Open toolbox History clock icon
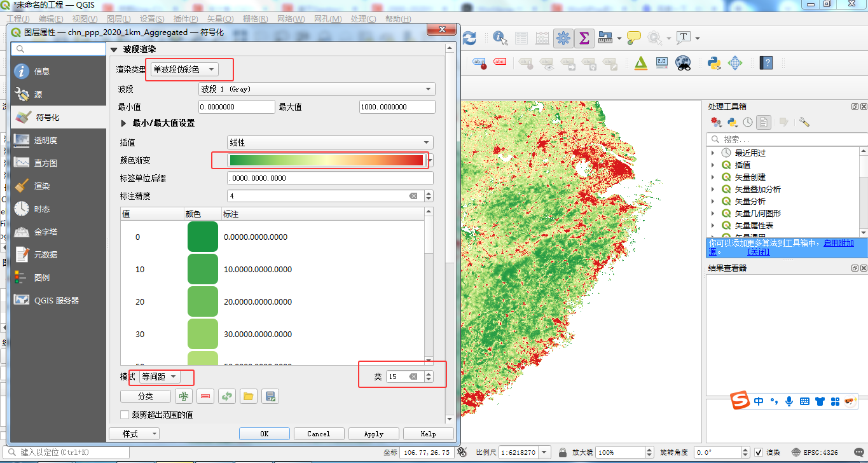Viewport: 868px width, 463px height. [x=748, y=121]
